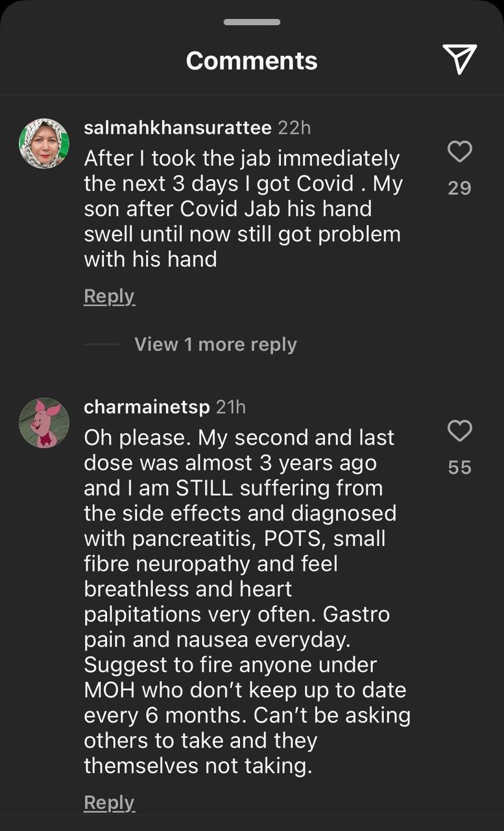This screenshot has height=831, width=504.
Task: Tap the 22h timestamp
Action: pos(294,128)
